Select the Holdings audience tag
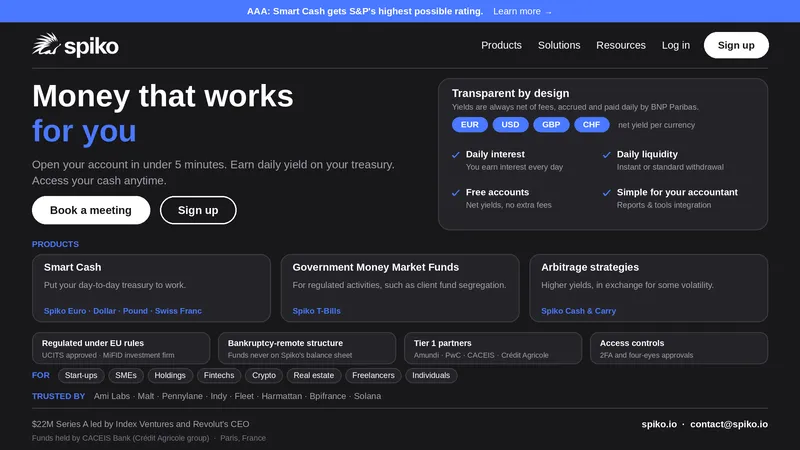Screen dimensions: 800x450 pos(170,376)
